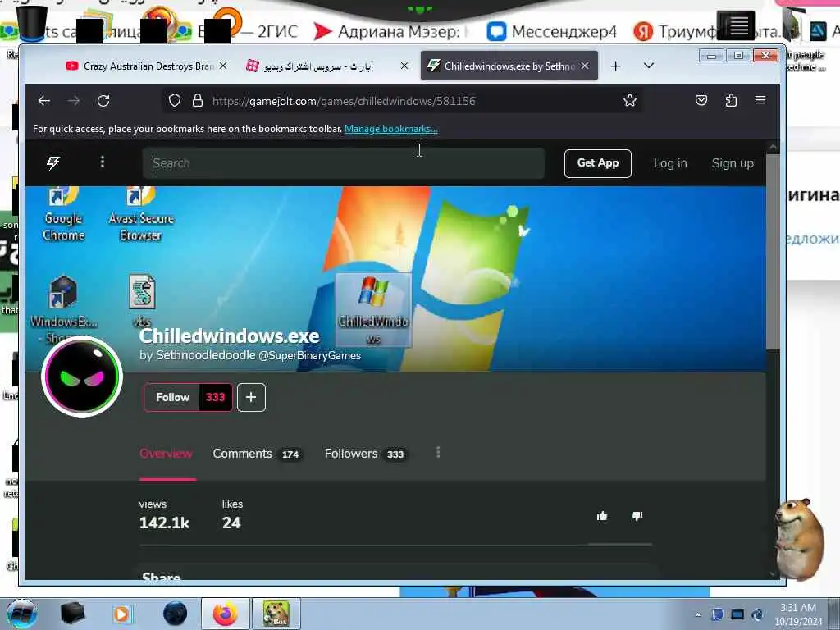Open the network icon in the system tray
Viewport: 840px width, 630px height.
(x=737, y=614)
